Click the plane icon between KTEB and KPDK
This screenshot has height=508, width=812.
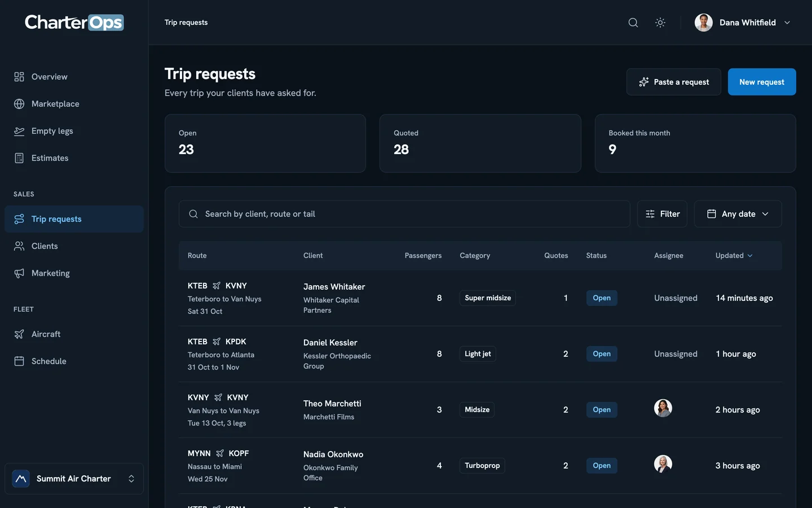pos(217,341)
